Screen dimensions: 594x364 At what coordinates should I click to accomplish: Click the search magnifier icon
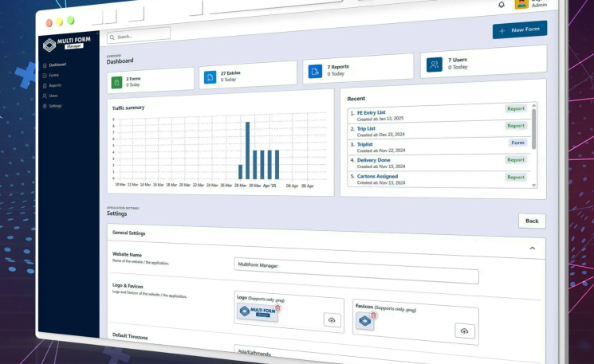click(112, 37)
